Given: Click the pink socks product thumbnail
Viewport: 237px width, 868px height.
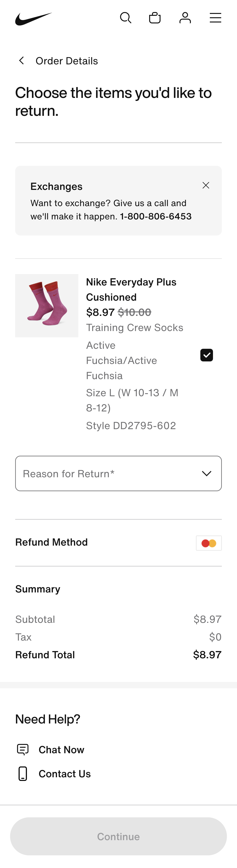Looking at the screenshot, I should point(47,305).
